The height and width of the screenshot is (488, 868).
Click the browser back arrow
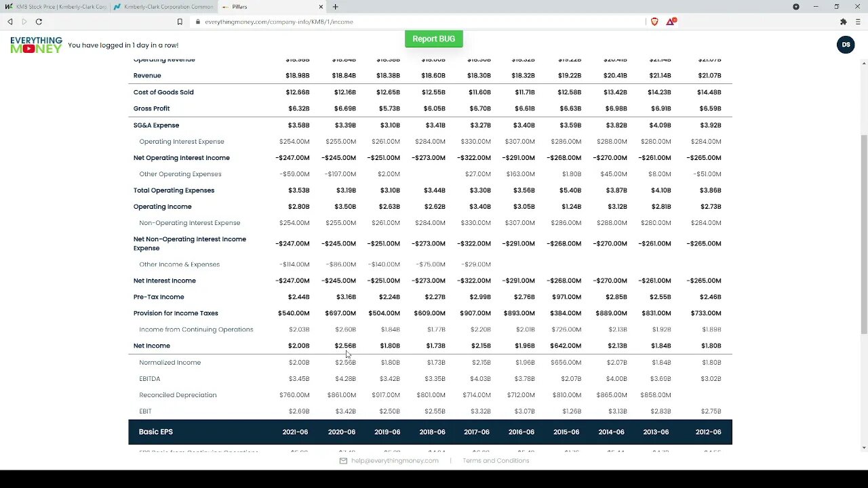tap(9, 22)
